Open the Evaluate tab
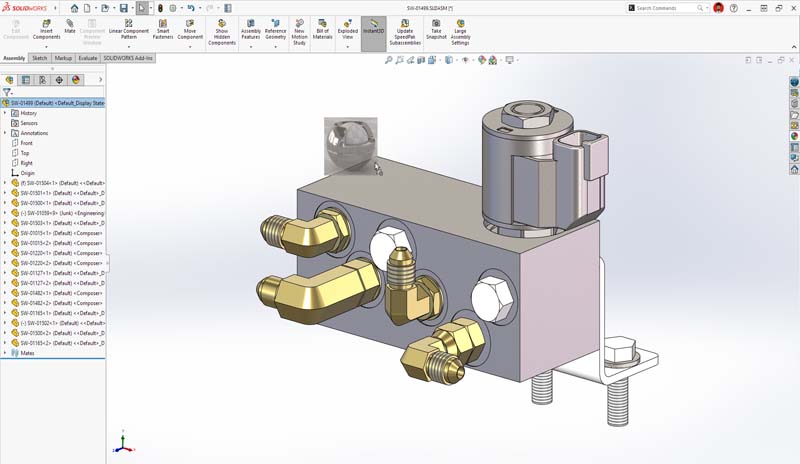The image size is (800, 464). (88, 58)
